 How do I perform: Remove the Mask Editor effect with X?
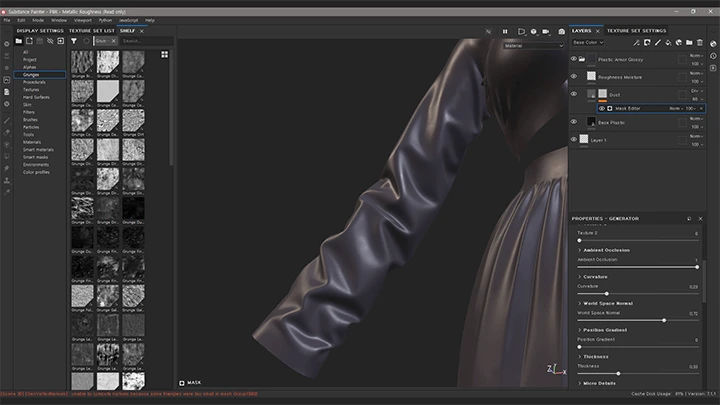point(701,108)
